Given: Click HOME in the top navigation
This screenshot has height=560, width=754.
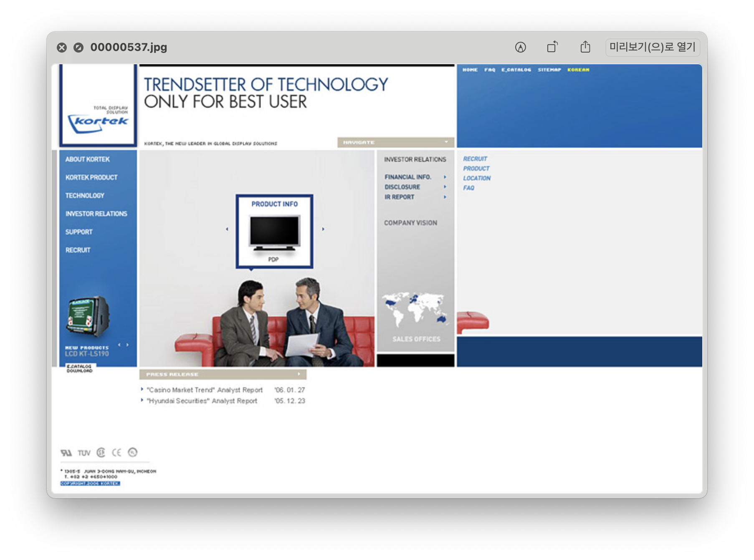Looking at the screenshot, I should pyautogui.click(x=470, y=70).
